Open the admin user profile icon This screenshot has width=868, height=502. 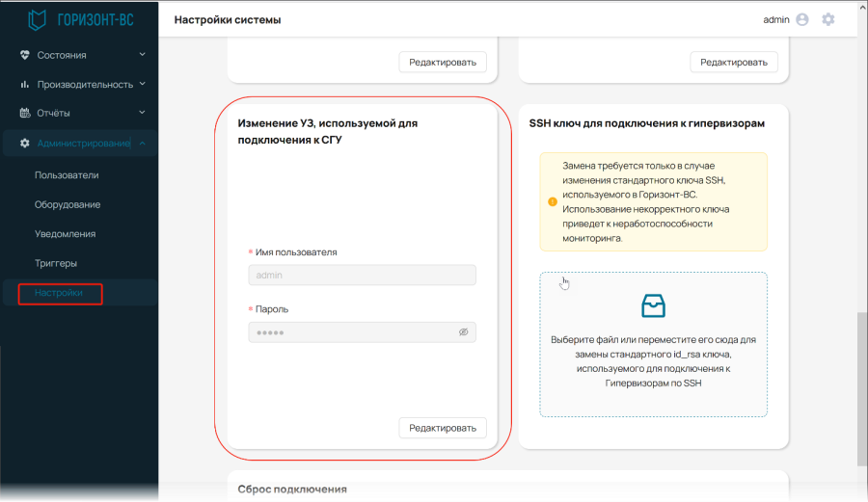[802, 20]
